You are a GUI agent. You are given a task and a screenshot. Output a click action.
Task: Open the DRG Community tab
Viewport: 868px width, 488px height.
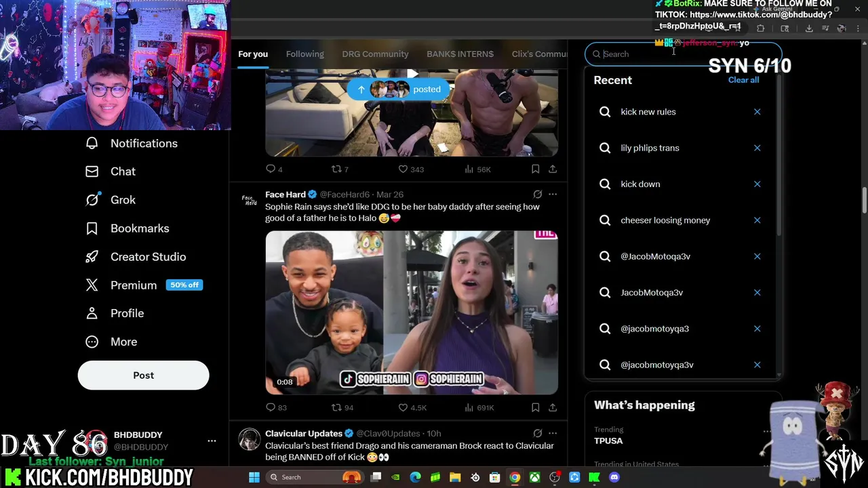point(375,54)
